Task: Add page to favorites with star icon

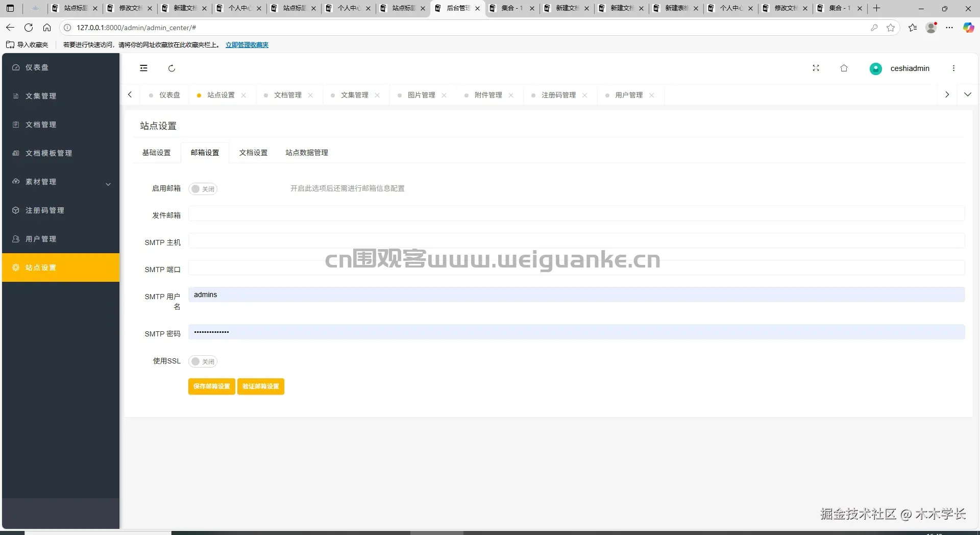Action: pyautogui.click(x=891, y=28)
